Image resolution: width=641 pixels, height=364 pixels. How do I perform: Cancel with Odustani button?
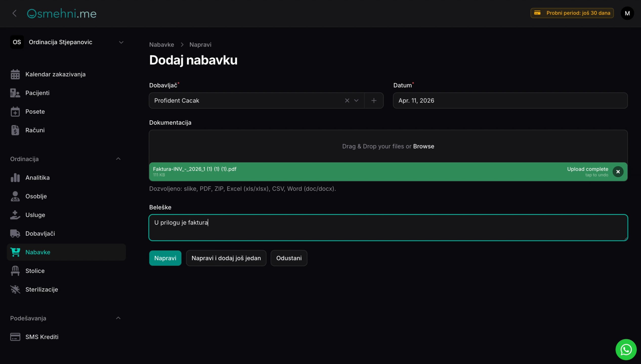(x=289, y=258)
